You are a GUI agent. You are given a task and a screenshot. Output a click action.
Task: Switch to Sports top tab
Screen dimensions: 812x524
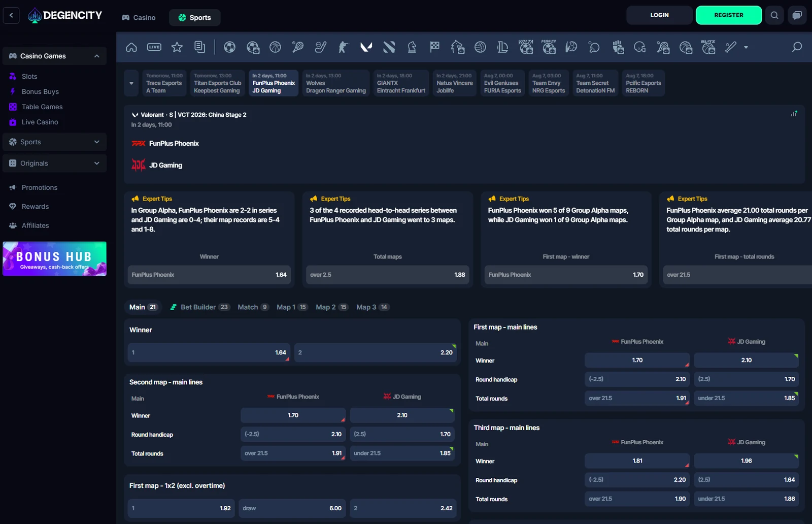point(194,17)
